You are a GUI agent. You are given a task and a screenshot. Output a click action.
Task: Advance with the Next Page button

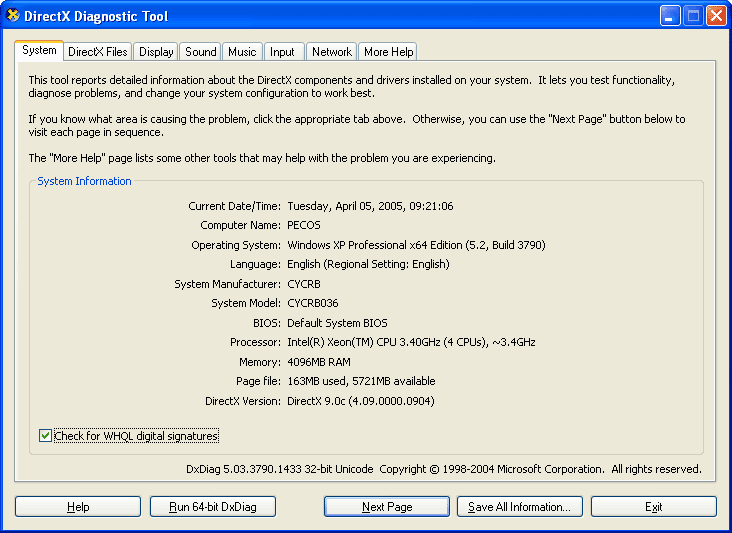tap(387, 507)
